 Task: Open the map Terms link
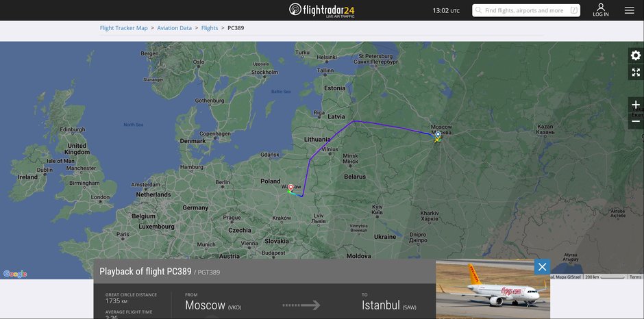click(x=635, y=277)
